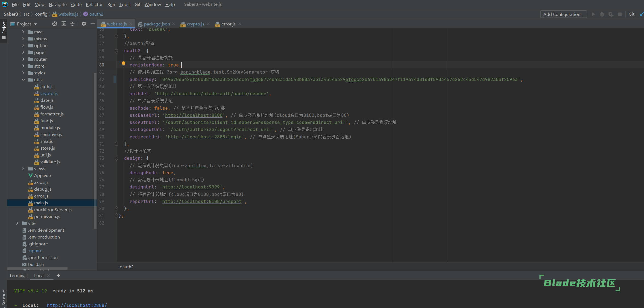Expand the views folder
644x308 pixels.
click(x=23, y=168)
